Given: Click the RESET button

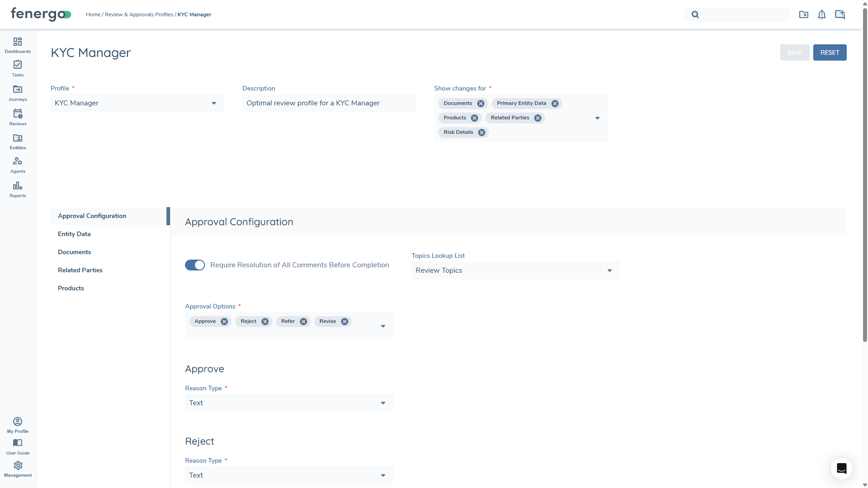Looking at the screenshot, I should coord(829,52).
